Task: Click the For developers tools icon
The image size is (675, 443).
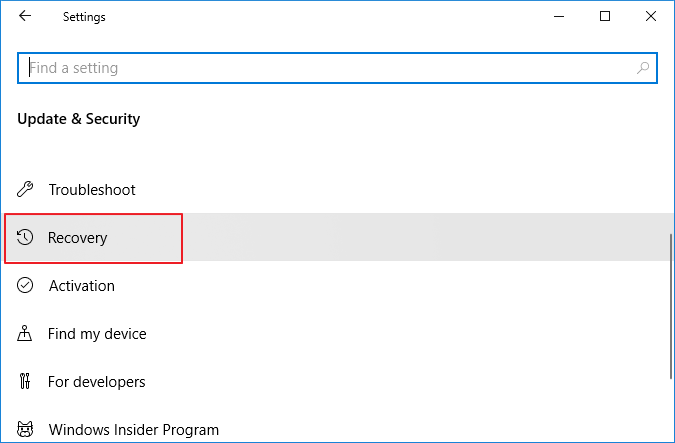Action: click(x=27, y=381)
